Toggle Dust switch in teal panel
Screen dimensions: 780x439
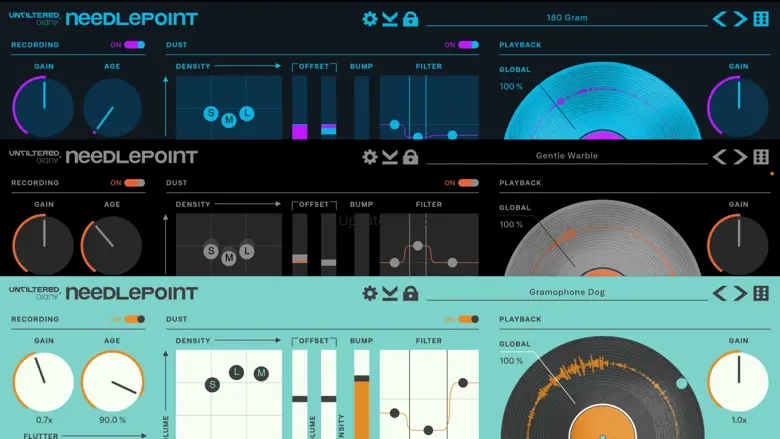(468, 319)
